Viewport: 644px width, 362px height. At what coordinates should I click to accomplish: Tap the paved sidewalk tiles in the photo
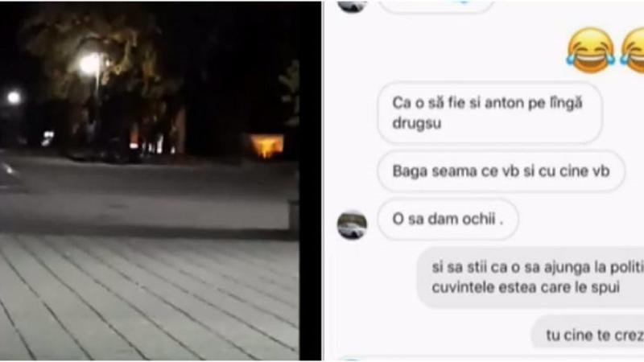[150, 298]
